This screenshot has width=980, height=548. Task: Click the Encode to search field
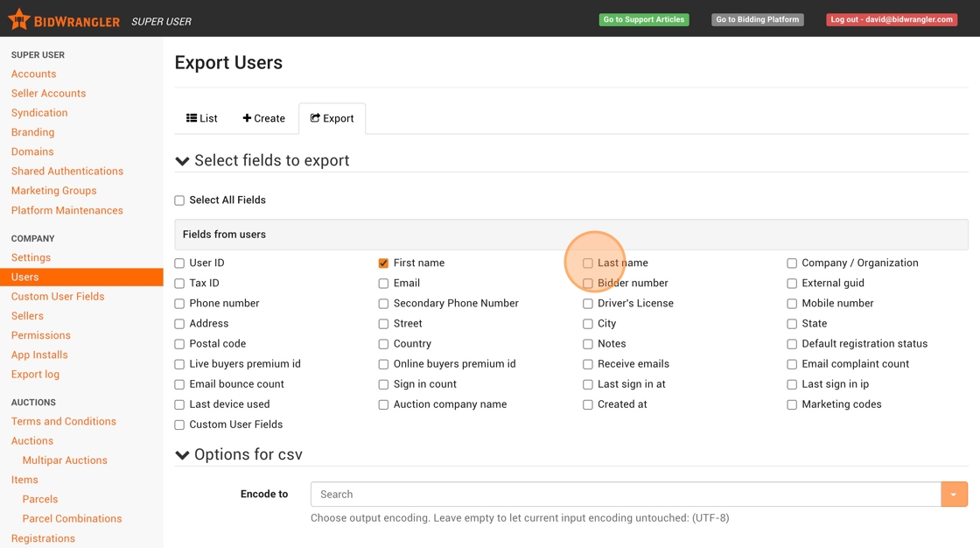point(625,495)
